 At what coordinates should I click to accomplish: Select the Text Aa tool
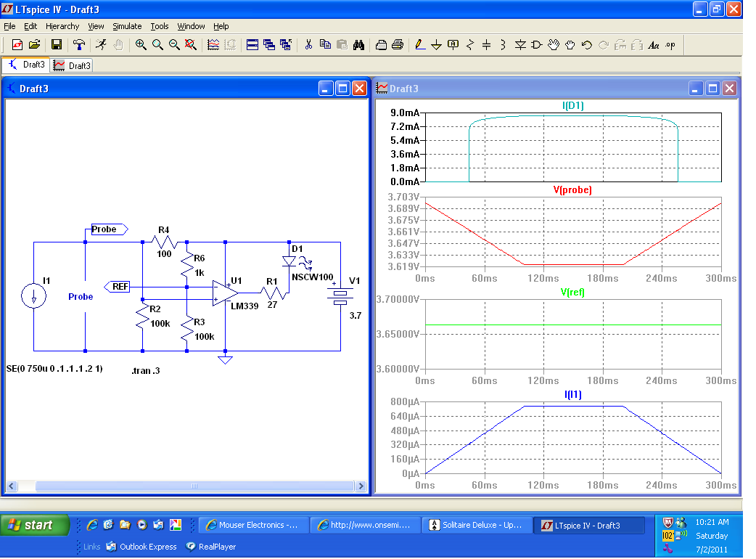point(654,45)
